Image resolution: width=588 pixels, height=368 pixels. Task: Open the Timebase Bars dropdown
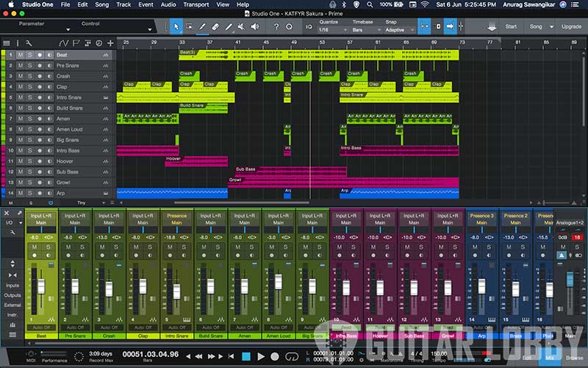[366, 30]
